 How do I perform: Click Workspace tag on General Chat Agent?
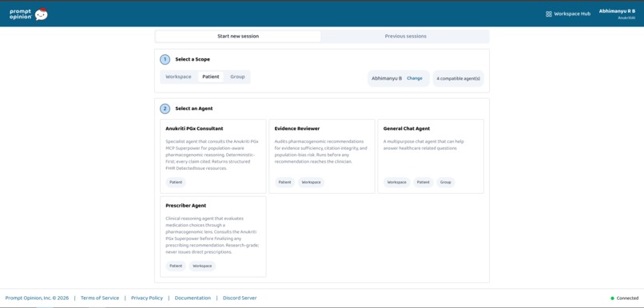point(397,183)
